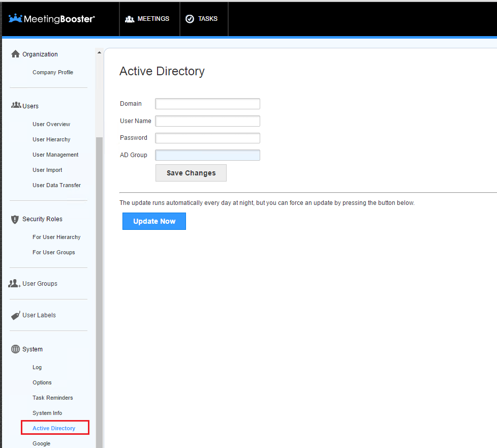Image resolution: width=497 pixels, height=448 pixels.
Task: Switch to the MEETINGS tab
Action: click(x=149, y=18)
